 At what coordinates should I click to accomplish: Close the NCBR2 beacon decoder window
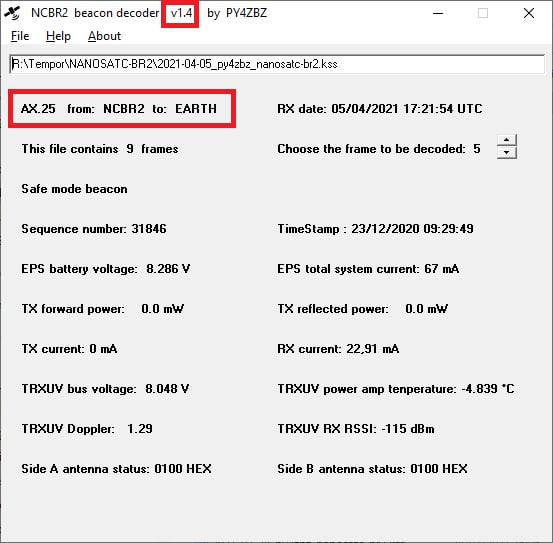coord(529,13)
